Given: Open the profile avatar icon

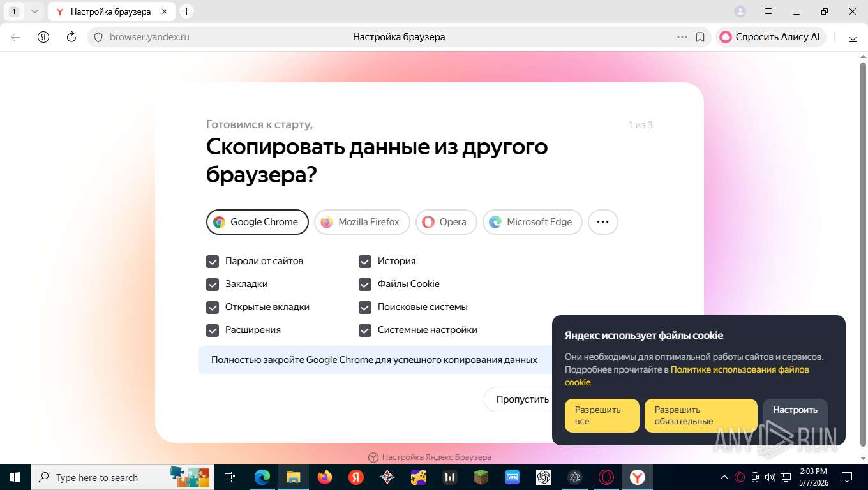Looking at the screenshot, I should coord(740,11).
